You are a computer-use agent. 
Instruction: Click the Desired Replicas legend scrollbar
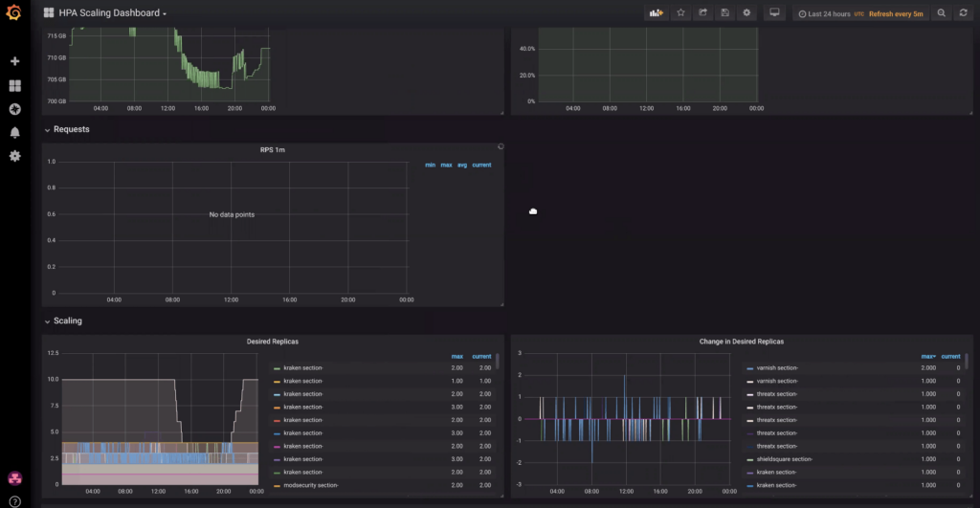[498, 362]
